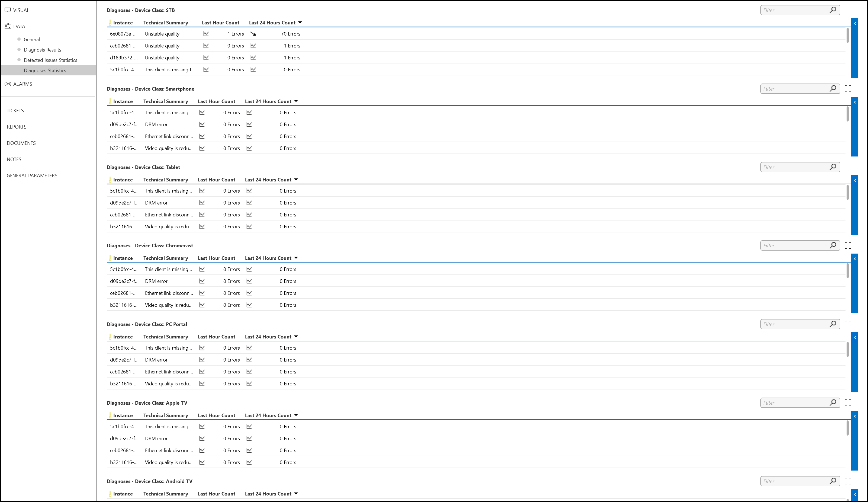This screenshot has width=868, height=502.
Task: Open 24 hours trend for Chromecast DRM error
Action: point(249,281)
